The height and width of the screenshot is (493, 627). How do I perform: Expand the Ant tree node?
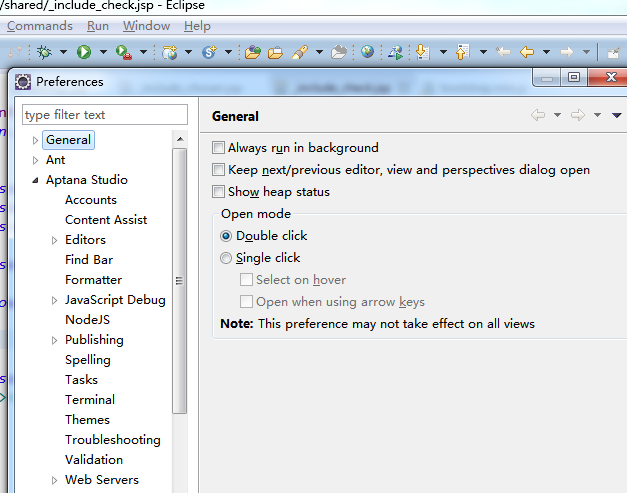click(35, 160)
